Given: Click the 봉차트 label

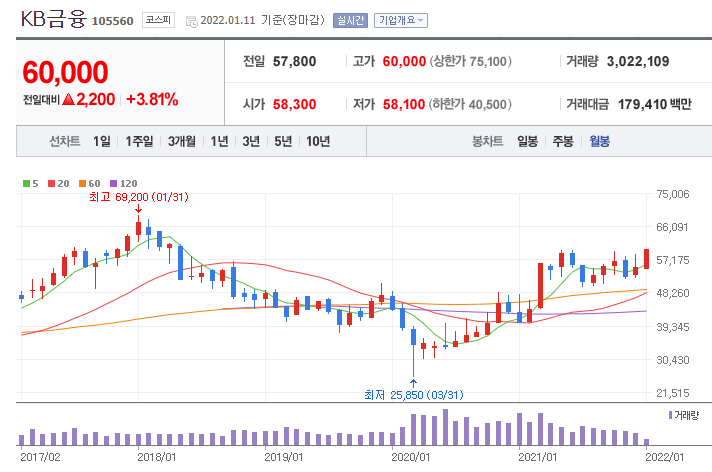Looking at the screenshot, I should coord(488,141).
